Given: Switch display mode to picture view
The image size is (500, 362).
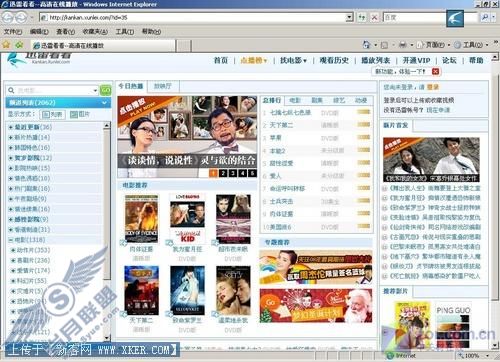Looking at the screenshot, I should (80, 115).
